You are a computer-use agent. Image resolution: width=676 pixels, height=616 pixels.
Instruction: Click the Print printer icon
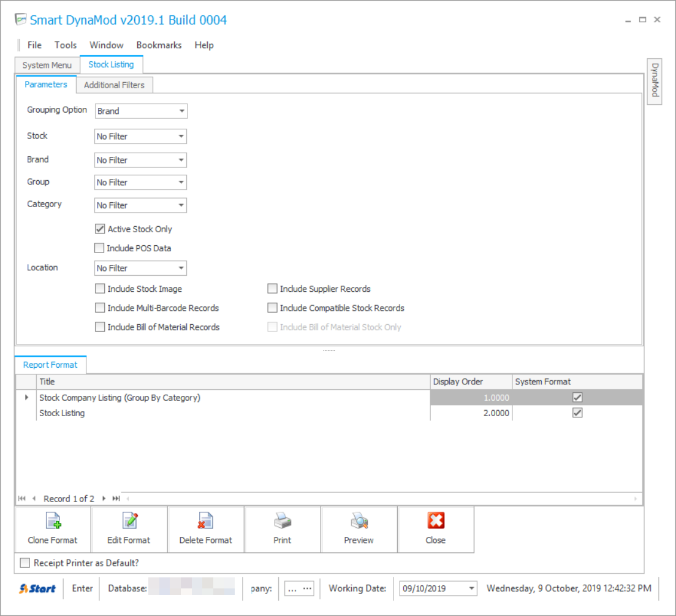click(283, 520)
